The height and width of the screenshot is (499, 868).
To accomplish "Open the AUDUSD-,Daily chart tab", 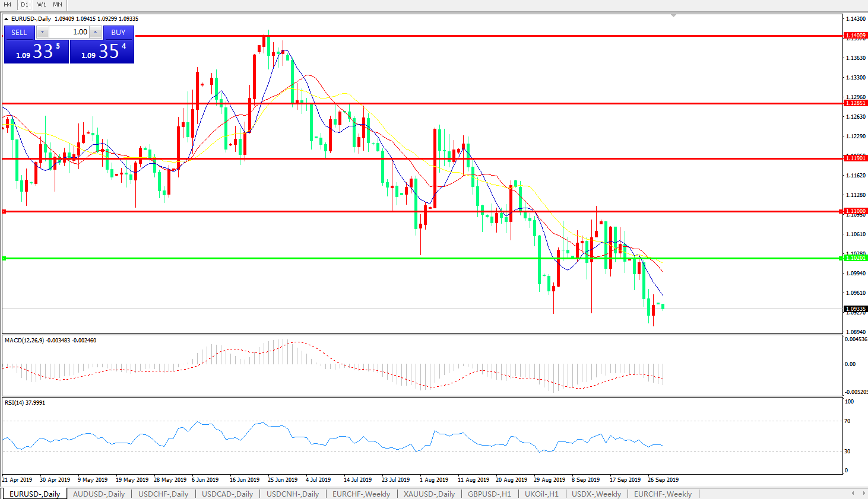I will 99,494.
